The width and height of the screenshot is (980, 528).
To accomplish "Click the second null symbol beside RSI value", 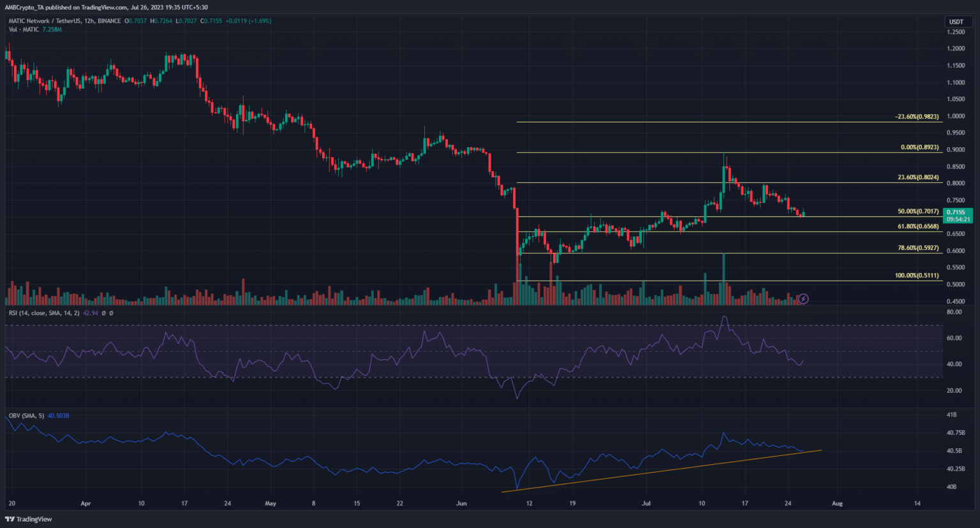I will click(x=112, y=313).
